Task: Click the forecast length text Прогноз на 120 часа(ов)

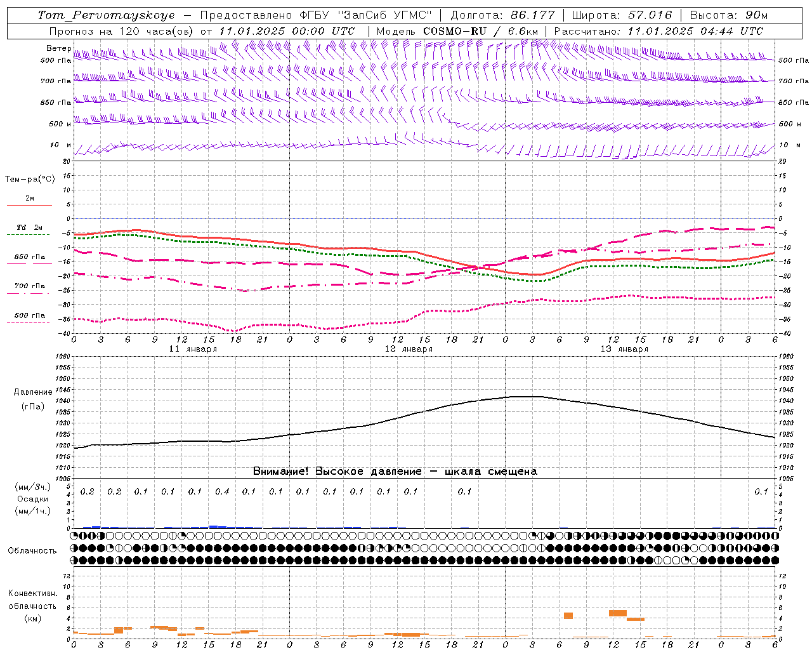Action: point(122,31)
